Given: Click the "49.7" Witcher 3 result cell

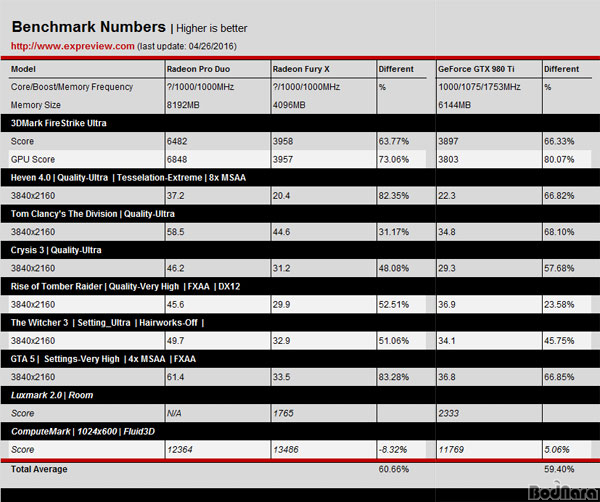Looking at the screenshot, I should coord(175,341).
